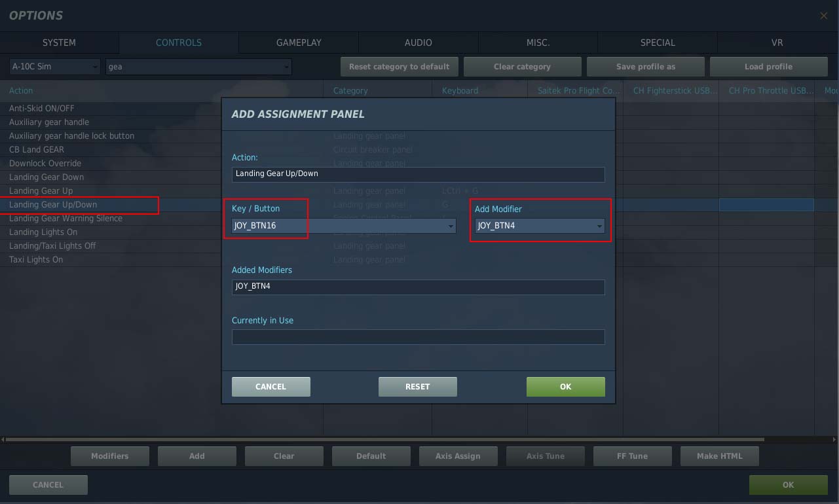This screenshot has height=504, width=839.
Task: Click the Action column header
Action: click(161, 91)
